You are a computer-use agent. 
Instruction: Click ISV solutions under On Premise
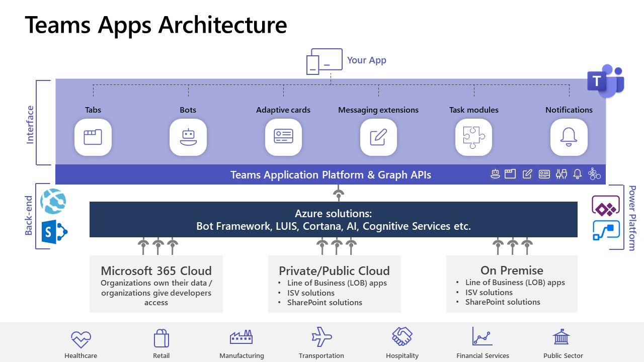pyautogui.click(x=489, y=292)
